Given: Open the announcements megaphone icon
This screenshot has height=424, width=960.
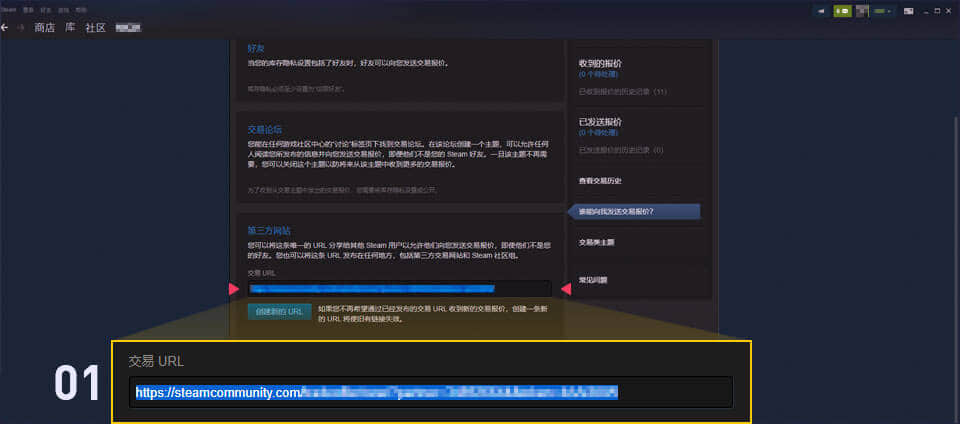Looking at the screenshot, I should click(x=820, y=11).
